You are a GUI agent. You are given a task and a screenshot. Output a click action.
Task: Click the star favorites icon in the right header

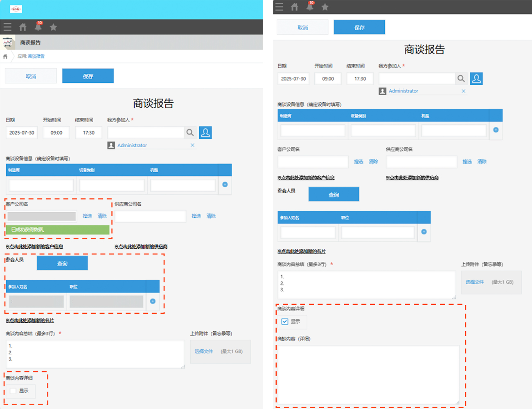click(x=325, y=7)
